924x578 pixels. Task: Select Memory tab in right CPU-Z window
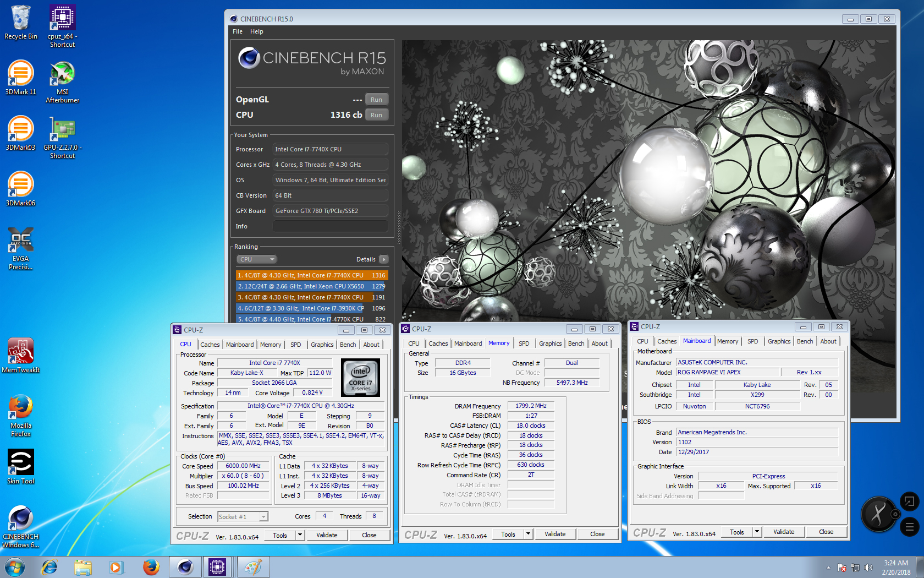tap(728, 341)
